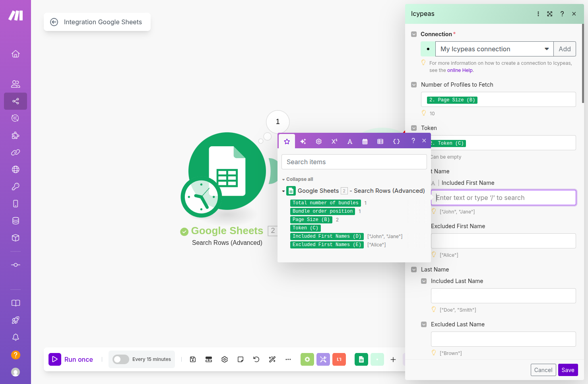Open the Home page in sidebar

[x=16, y=54]
